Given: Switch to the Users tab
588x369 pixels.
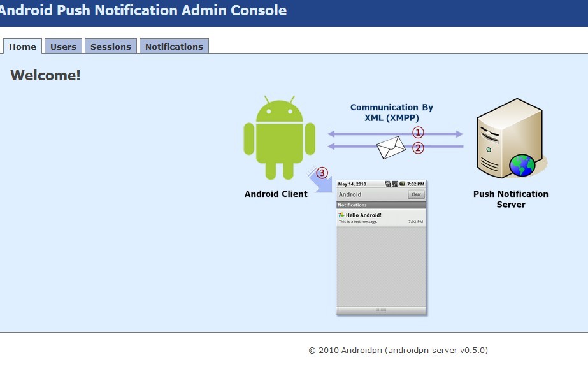Looking at the screenshot, I should click(x=63, y=47).
